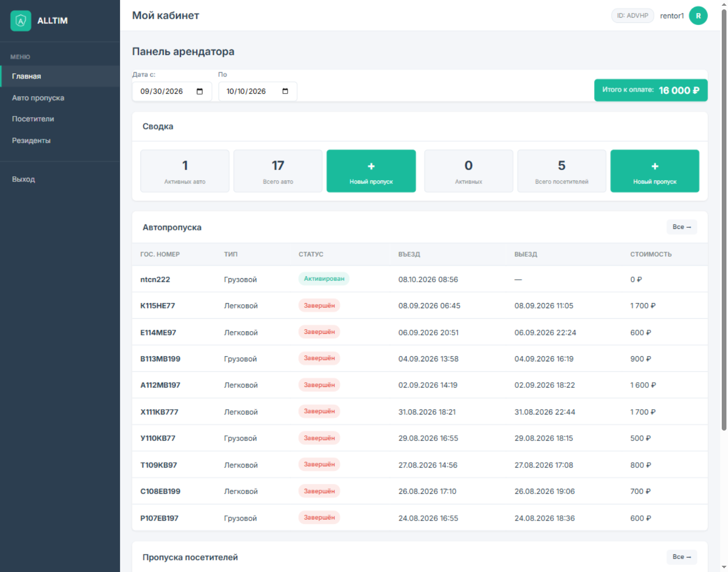Click the ID: ADVHP badge
This screenshot has height=572, width=728.
[633, 16]
